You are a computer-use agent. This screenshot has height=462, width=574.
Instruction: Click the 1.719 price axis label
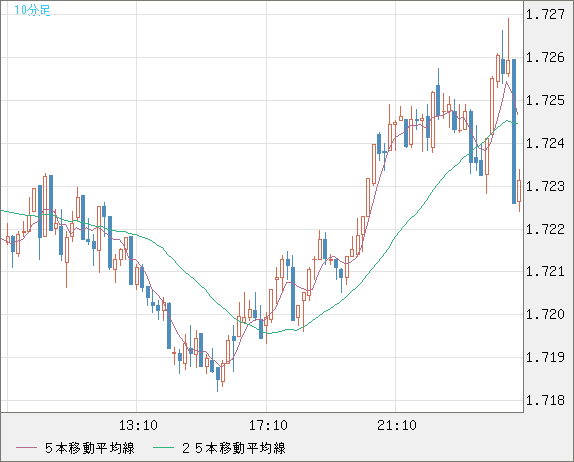coord(545,357)
